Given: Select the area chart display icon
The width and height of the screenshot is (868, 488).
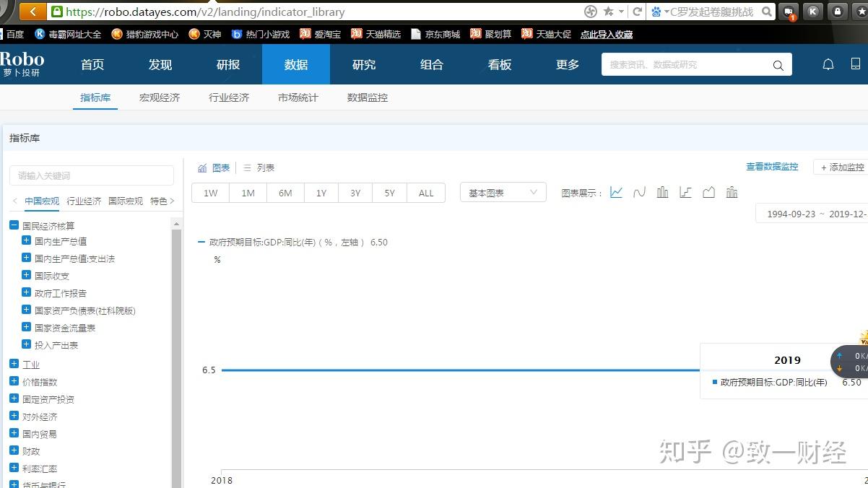Looking at the screenshot, I should pos(708,192).
